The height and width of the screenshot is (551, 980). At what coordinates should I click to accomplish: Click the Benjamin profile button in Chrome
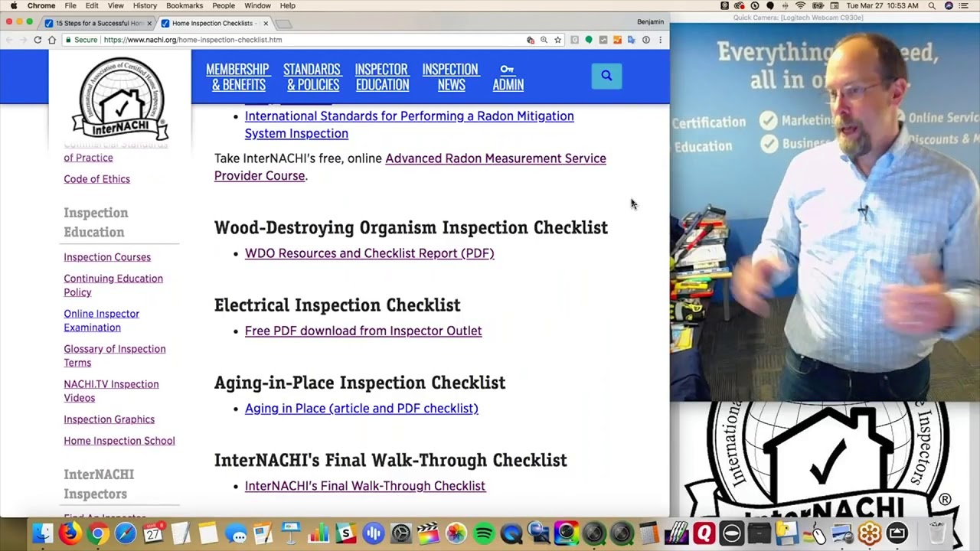pyautogui.click(x=650, y=22)
